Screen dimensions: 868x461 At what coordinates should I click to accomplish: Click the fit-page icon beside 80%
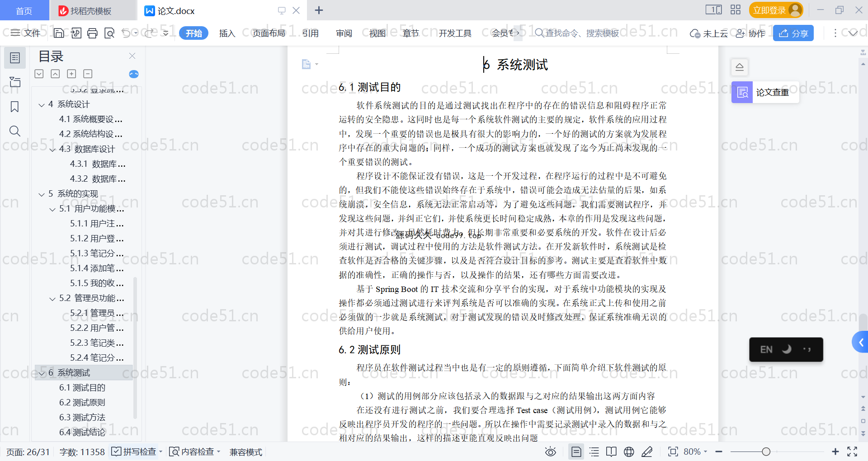coord(673,452)
